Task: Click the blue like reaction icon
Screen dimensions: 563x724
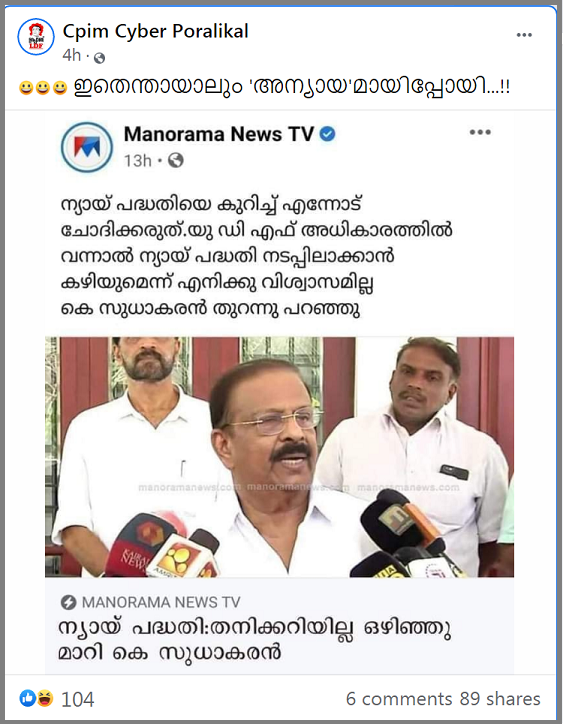Action: tap(27, 698)
